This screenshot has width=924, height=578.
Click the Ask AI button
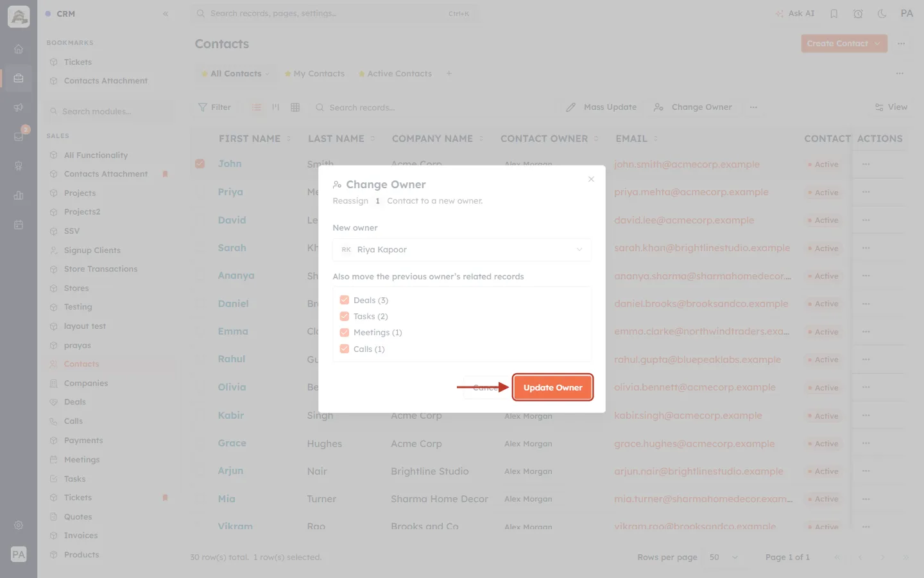pyautogui.click(x=795, y=13)
